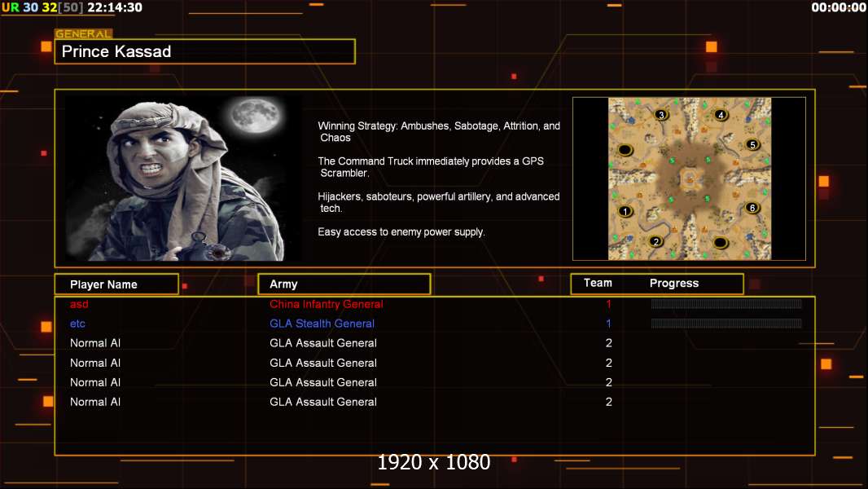The width and height of the screenshot is (868, 489).
Task: Click the UR indicator in the top corner
Action: 11,8
